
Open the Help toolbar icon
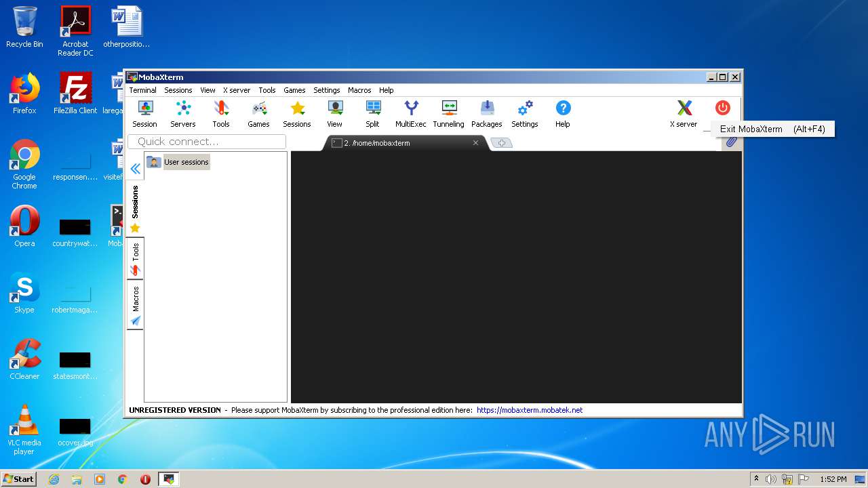tap(563, 114)
